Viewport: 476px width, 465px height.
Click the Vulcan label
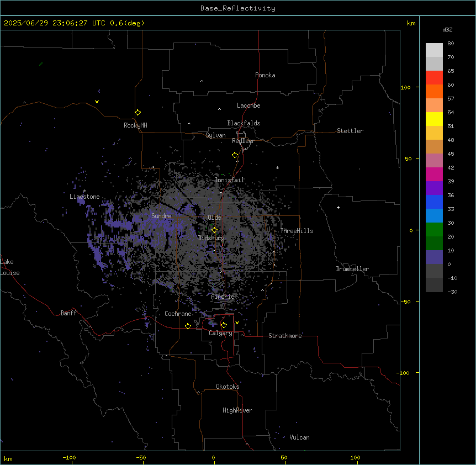300,437
